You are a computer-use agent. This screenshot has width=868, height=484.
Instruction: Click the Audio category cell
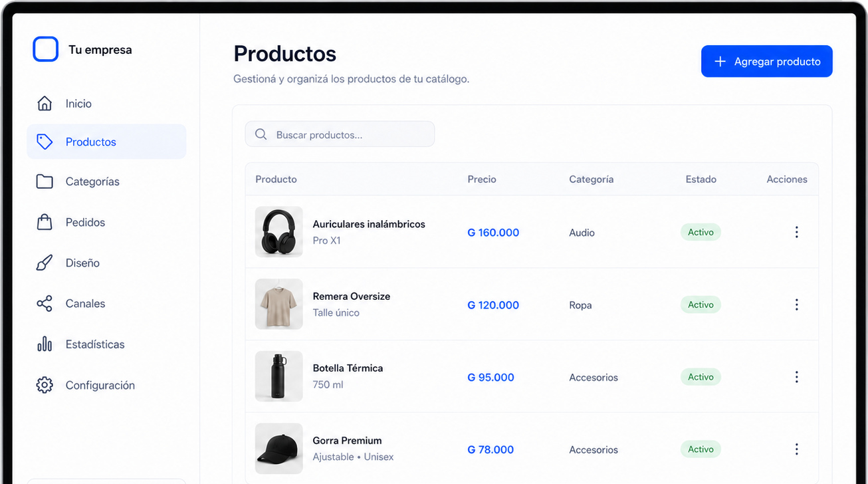pyautogui.click(x=582, y=233)
